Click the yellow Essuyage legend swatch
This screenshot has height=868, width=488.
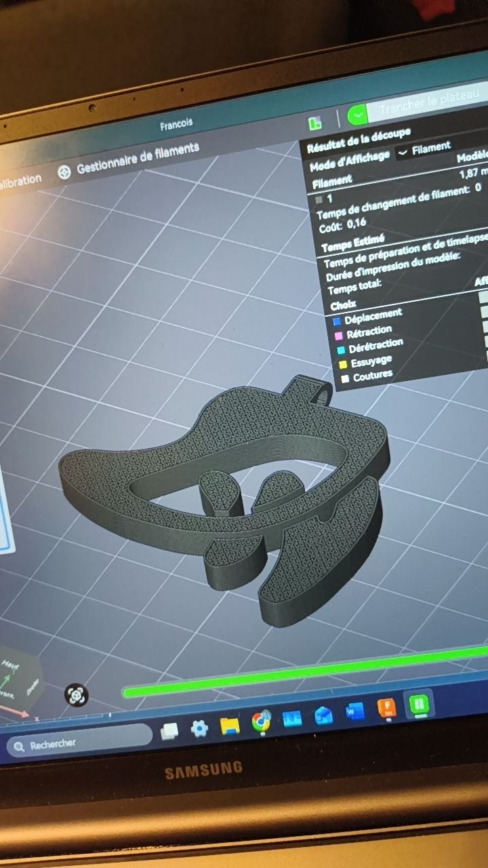[x=343, y=365]
